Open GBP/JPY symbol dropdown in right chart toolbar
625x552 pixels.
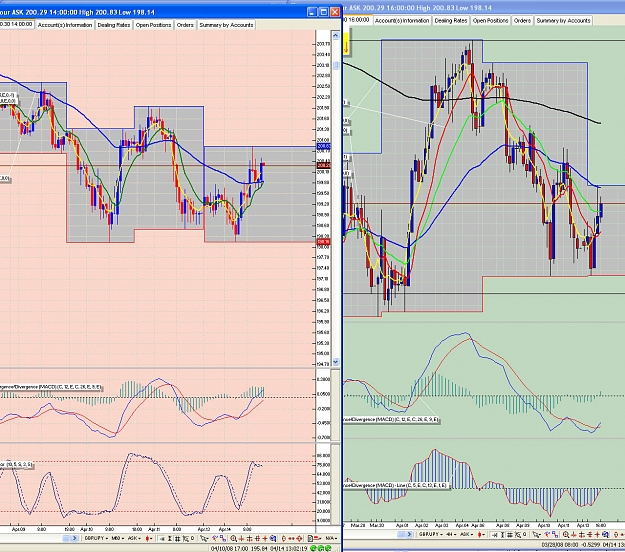pos(430,535)
